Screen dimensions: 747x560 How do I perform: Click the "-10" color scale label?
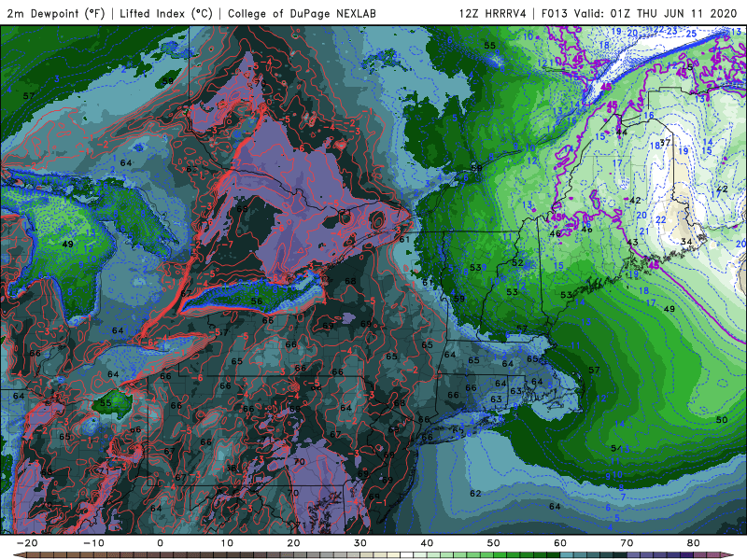[x=93, y=543]
